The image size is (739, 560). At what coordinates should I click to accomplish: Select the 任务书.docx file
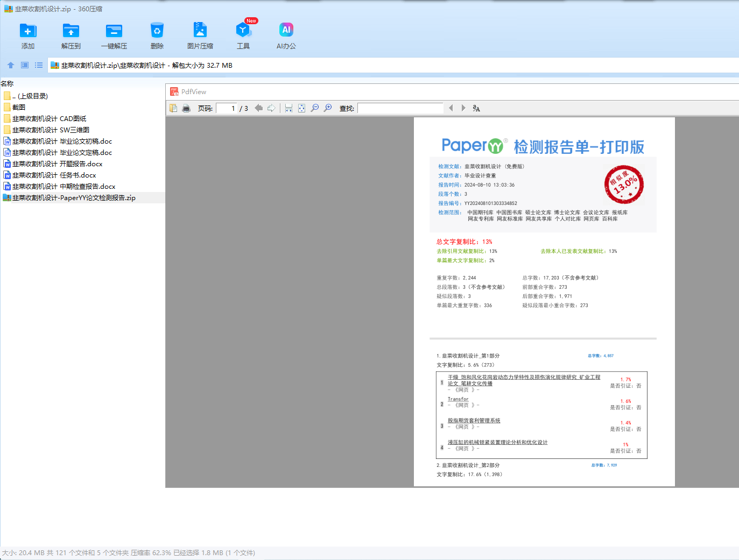(x=50, y=175)
